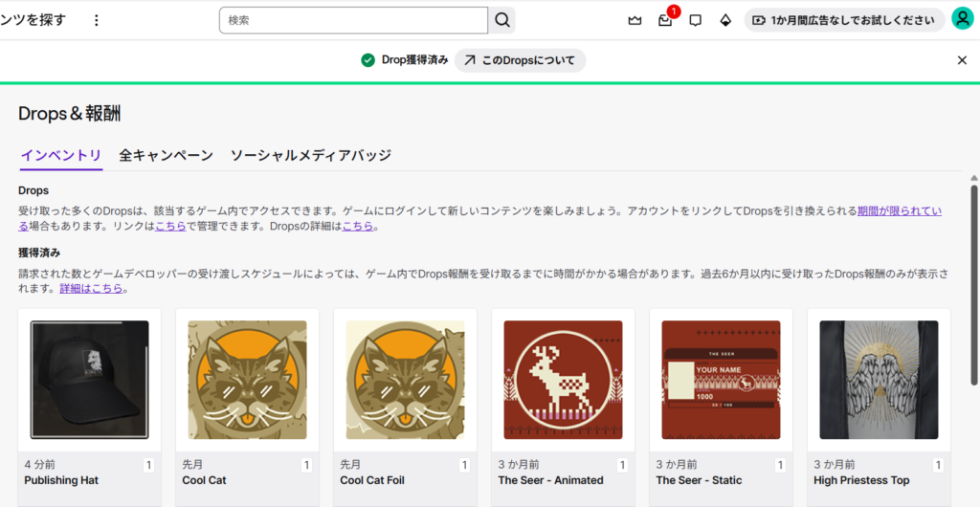This screenshot has height=507, width=980.
Task: Focus the 検索 search field
Action: [353, 21]
